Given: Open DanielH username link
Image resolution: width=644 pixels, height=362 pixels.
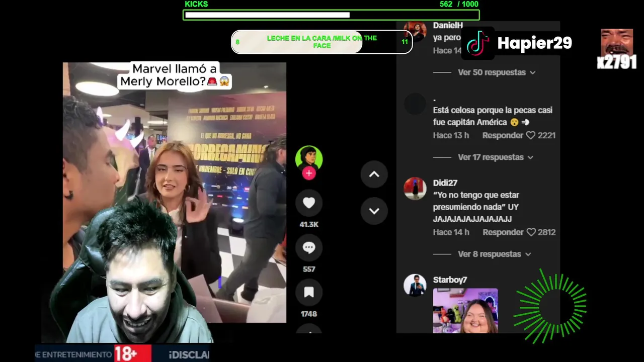Looking at the screenshot, I should coord(448,25).
